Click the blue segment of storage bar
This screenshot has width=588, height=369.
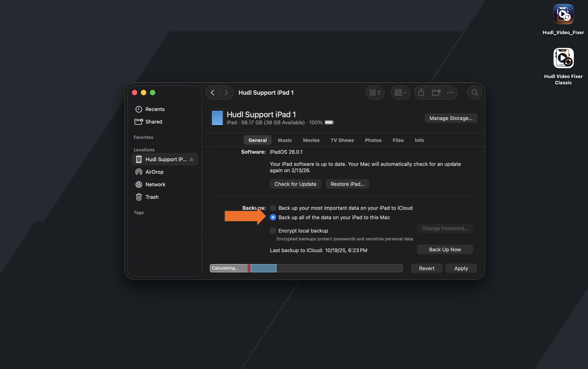(x=263, y=268)
